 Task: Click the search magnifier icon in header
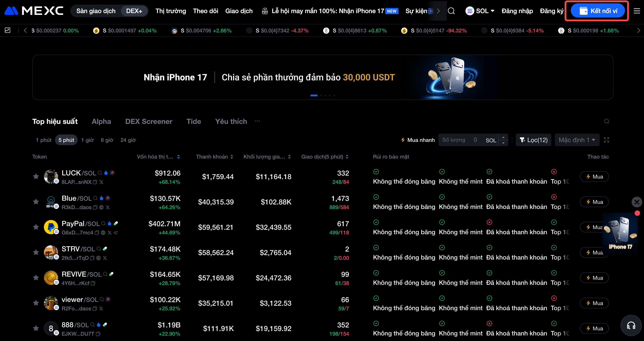(x=451, y=11)
